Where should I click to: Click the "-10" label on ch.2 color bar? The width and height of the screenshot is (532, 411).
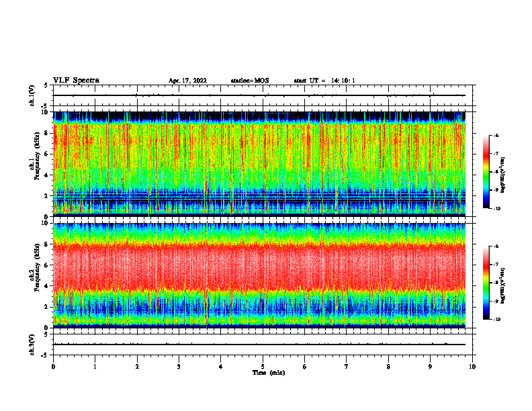coord(496,320)
